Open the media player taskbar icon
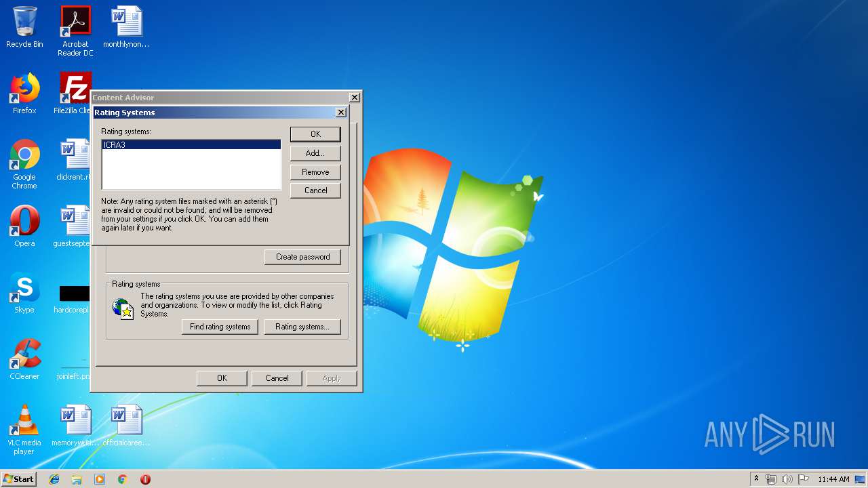The image size is (868, 488). pyautogui.click(x=100, y=479)
